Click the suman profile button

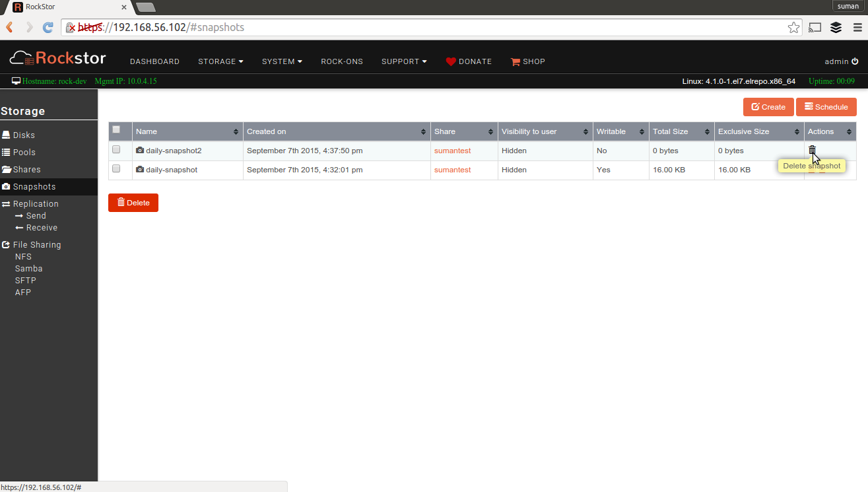[848, 6]
